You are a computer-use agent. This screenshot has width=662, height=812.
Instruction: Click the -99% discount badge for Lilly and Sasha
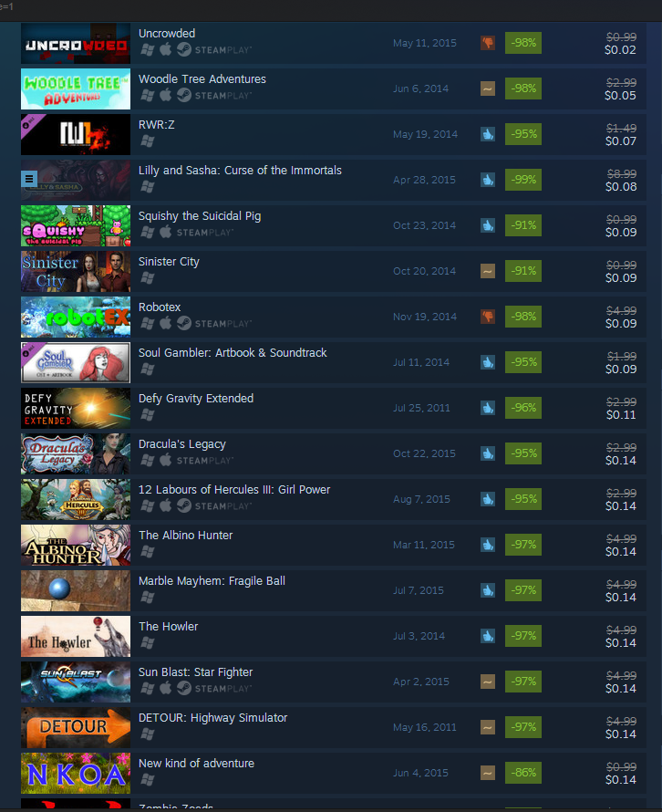point(523,180)
